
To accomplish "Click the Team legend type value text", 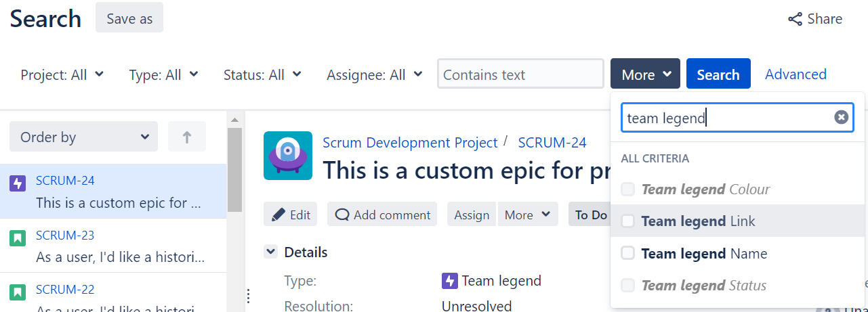I will (x=501, y=280).
